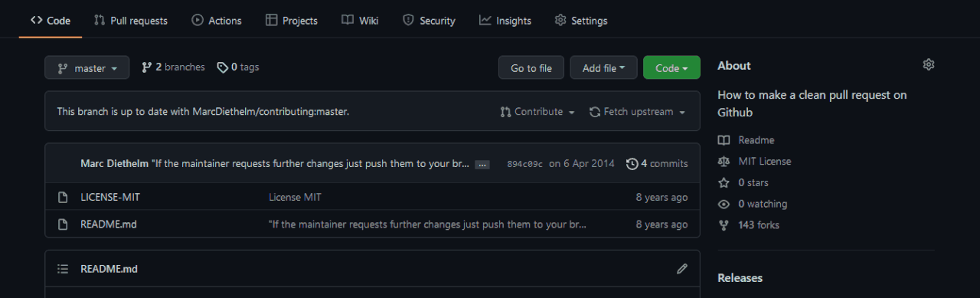Viewport: 980px width, 298px height.
Task: Click the book icon beside Readme
Action: (724, 140)
